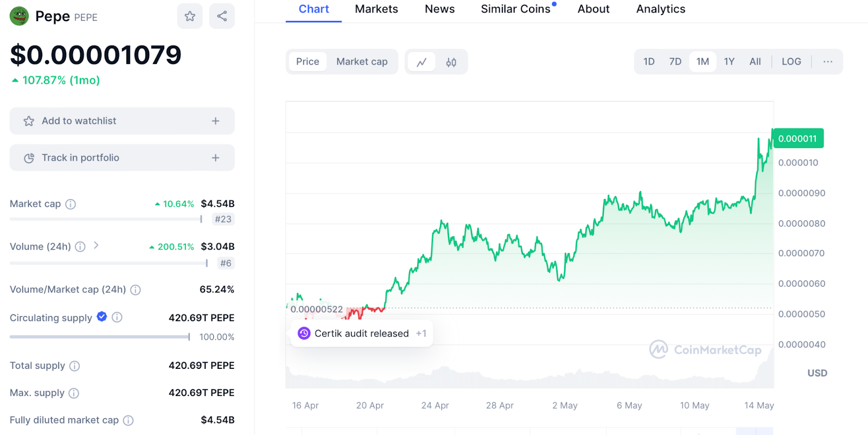Click the $0.00001079 price heading
This screenshot has height=435, width=868.
(95, 55)
